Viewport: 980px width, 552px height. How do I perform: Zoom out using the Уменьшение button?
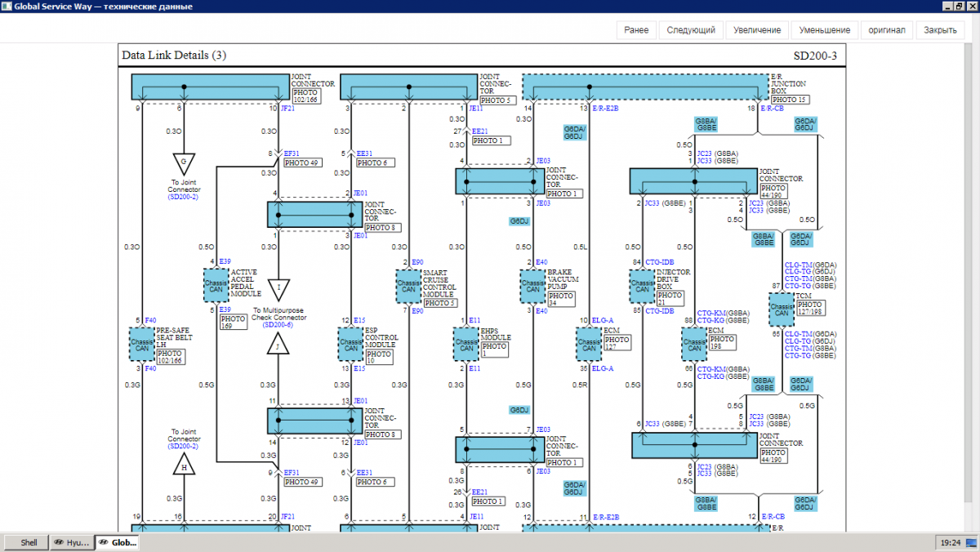tap(824, 30)
